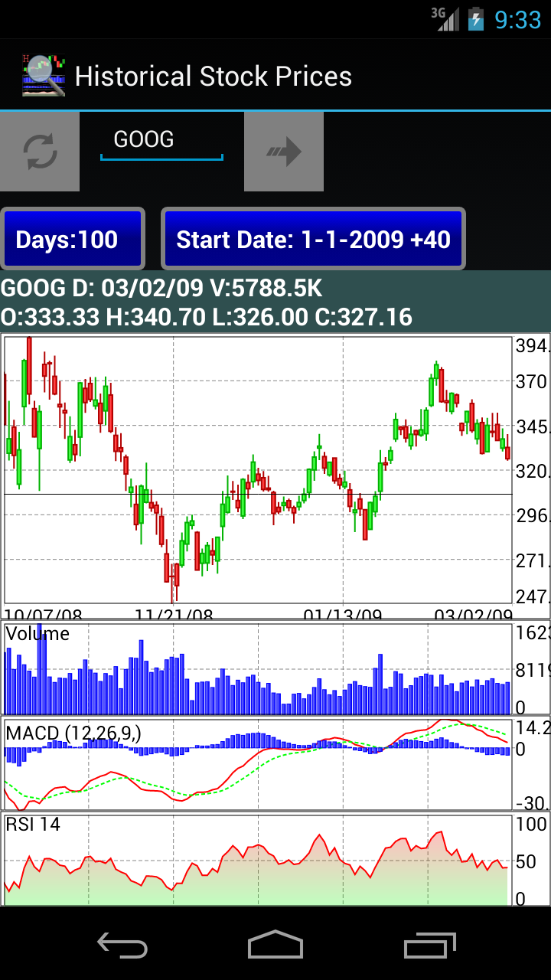551x980 pixels.
Task: Tap the refresh arrows icon button
Action: pos(40,152)
